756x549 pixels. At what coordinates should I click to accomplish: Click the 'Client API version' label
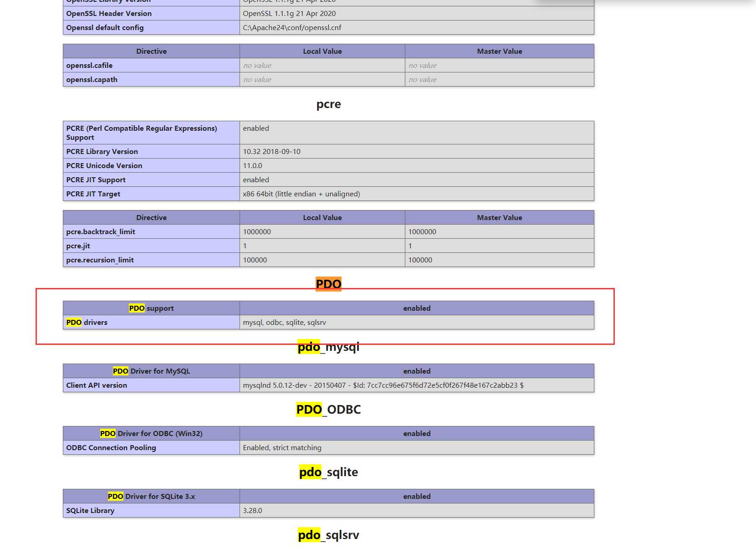[x=97, y=385]
